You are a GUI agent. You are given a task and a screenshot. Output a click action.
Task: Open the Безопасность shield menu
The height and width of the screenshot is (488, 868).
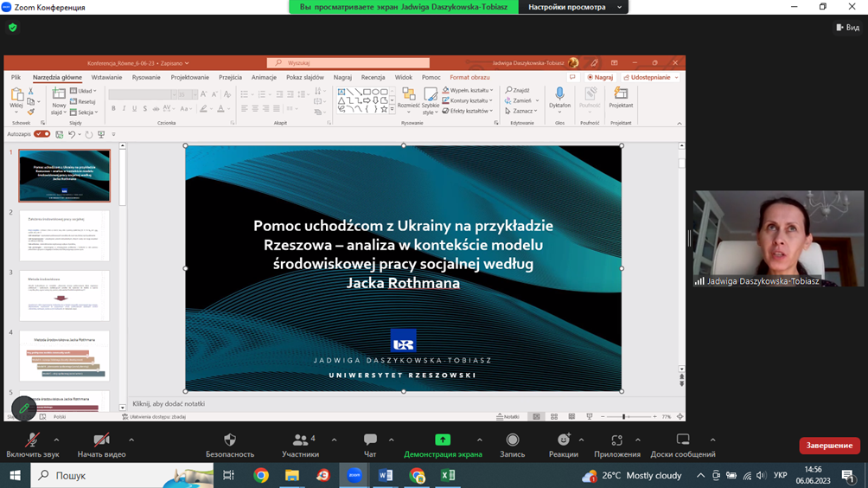pos(230,446)
